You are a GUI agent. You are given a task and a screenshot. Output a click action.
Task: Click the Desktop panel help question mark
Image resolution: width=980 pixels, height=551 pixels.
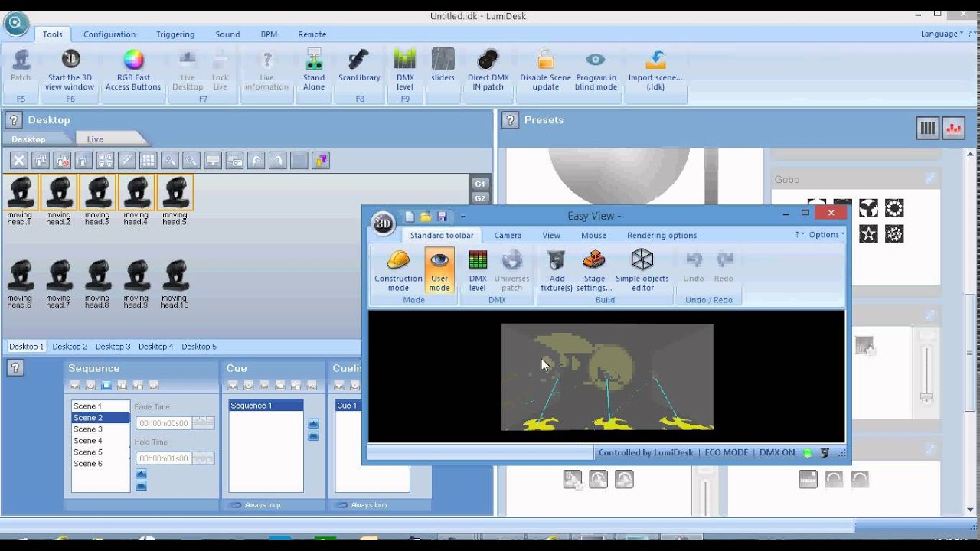(14, 120)
